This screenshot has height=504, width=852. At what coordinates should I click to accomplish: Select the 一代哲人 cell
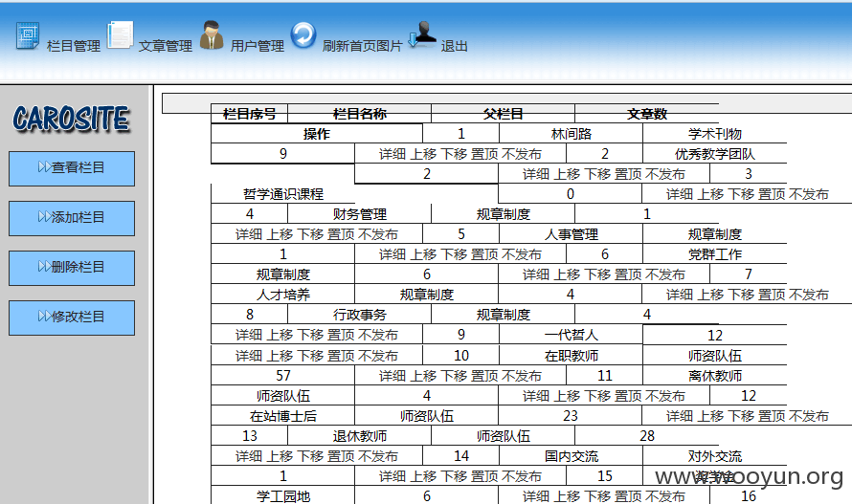click(572, 335)
